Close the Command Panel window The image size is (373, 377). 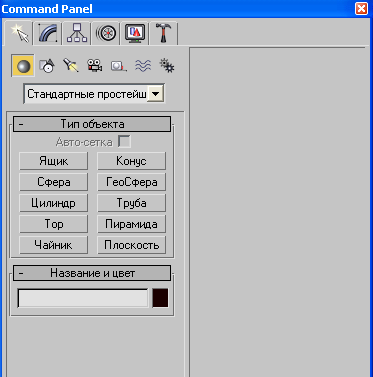tap(361, 8)
